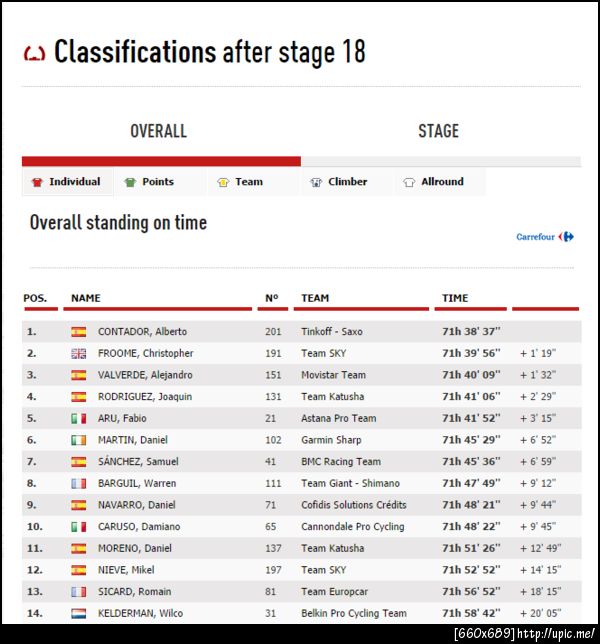Click the Dutch flag beside Kelderman
The image size is (600, 644).
pos(78,613)
